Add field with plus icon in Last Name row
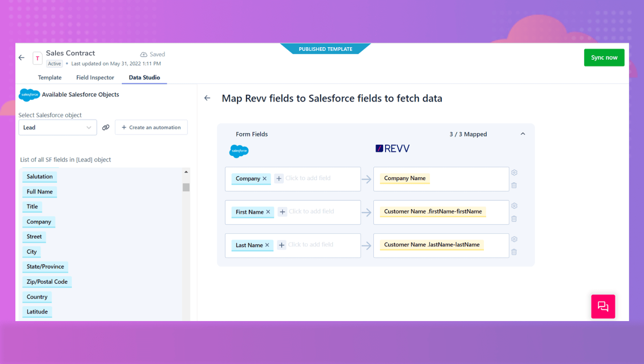 coord(281,245)
